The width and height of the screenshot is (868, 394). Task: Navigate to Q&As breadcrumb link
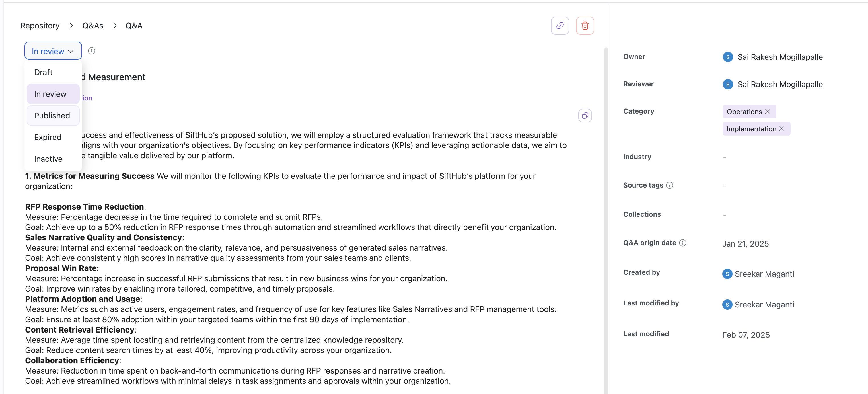click(x=93, y=26)
